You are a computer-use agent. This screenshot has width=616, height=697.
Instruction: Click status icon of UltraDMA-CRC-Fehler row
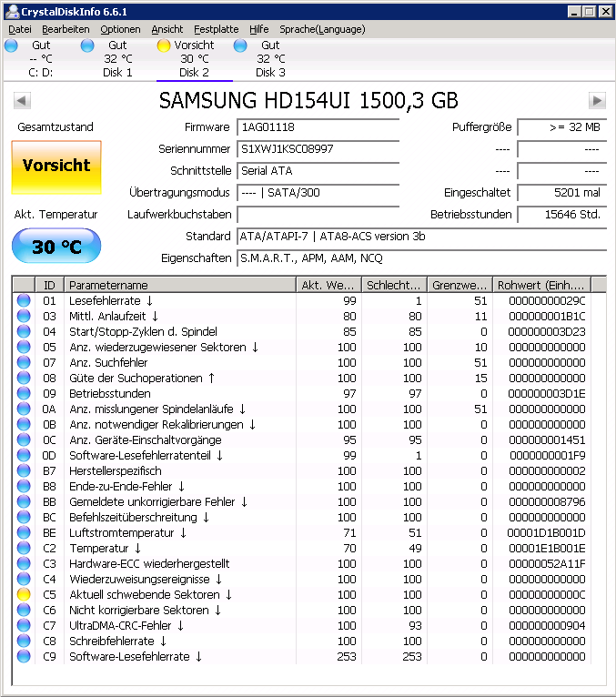[24, 625]
